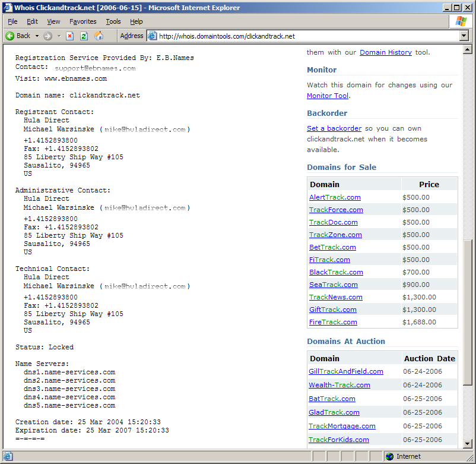Image resolution: width=476 pixels, height=464 pixels.
Task: Click the Set a backorder link
Action: pos(334,128)
